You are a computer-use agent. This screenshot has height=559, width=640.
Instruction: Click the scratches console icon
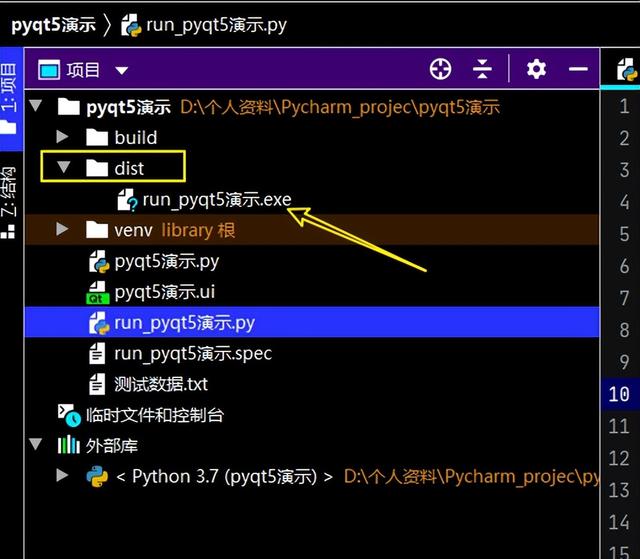click(69, 415)
